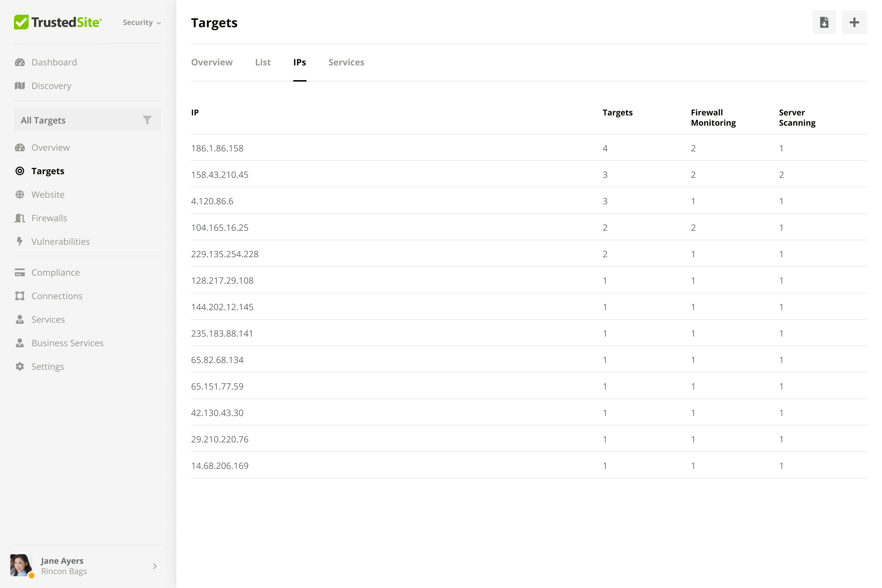Screen dimensions: 882x588
Task: Open Connections in the sidebar
Action: [x=57, y=296]
